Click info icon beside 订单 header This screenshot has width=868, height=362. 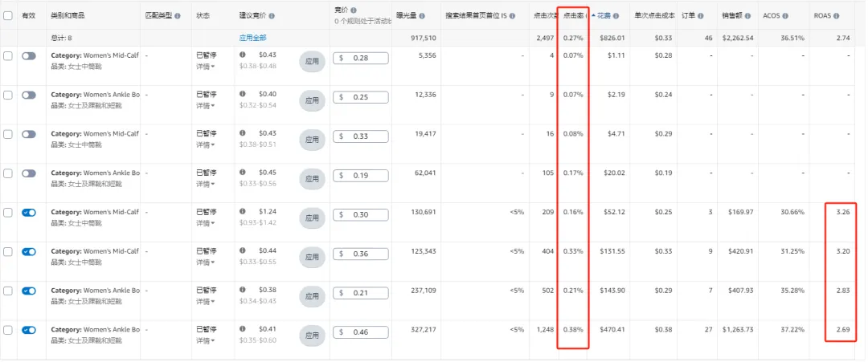coord(702,16)
